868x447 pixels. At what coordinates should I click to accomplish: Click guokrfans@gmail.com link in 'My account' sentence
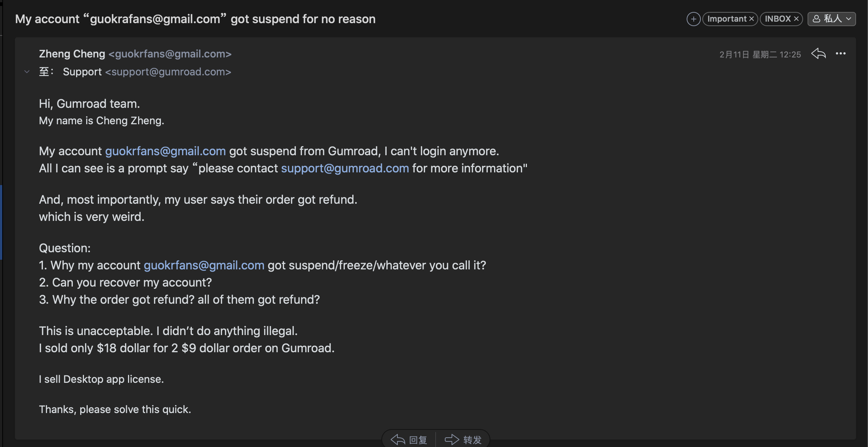(x=165, y=151)
